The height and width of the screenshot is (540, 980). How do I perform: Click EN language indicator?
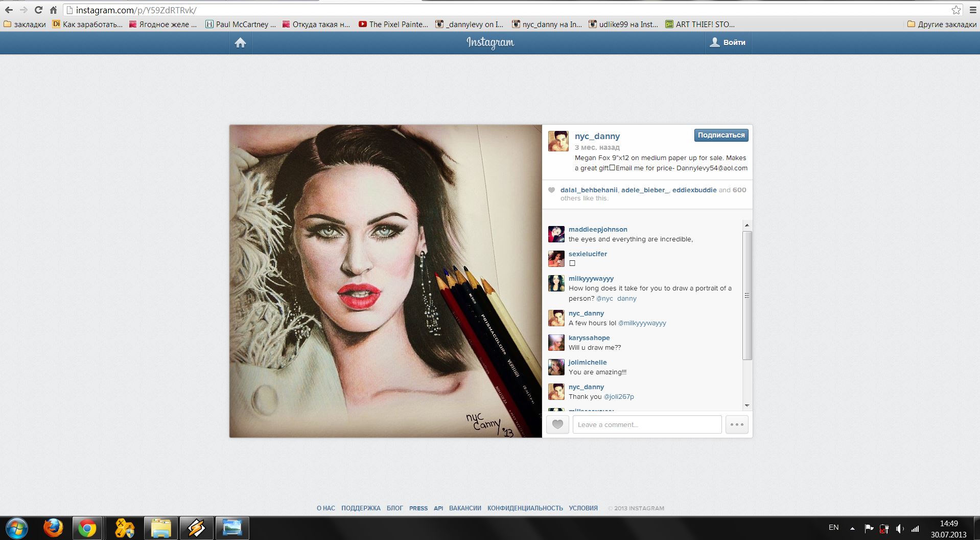tap(833, 527)
